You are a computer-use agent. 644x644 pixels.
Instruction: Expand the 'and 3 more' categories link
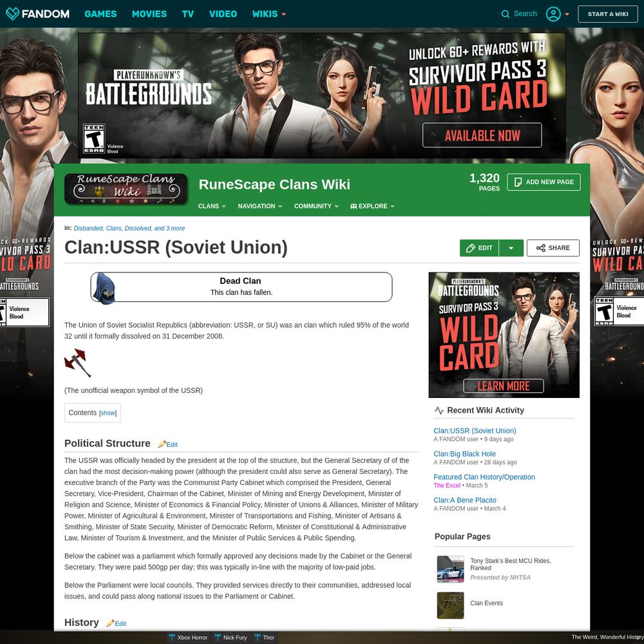tap(169, 229)
